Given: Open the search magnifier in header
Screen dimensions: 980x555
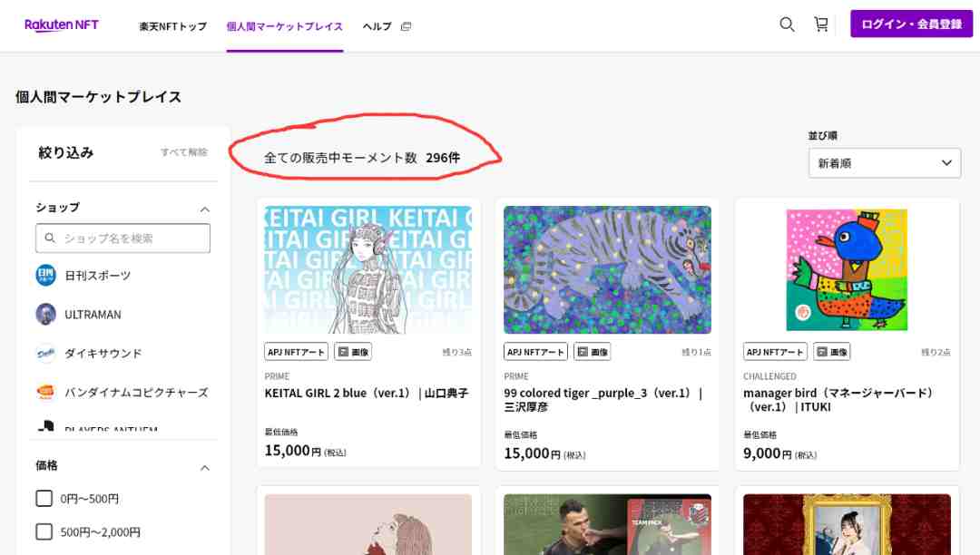Looking at the screenshot, I should click(787, 24).
